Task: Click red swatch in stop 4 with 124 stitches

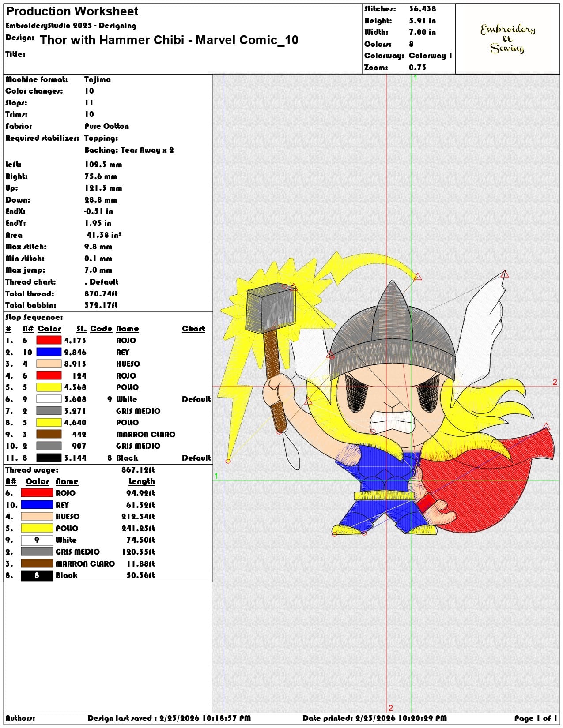Action: point(49,375)
